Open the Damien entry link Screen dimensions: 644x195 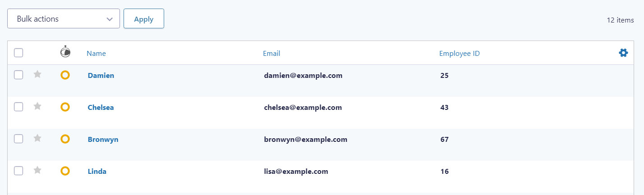[x=101, y=76]
